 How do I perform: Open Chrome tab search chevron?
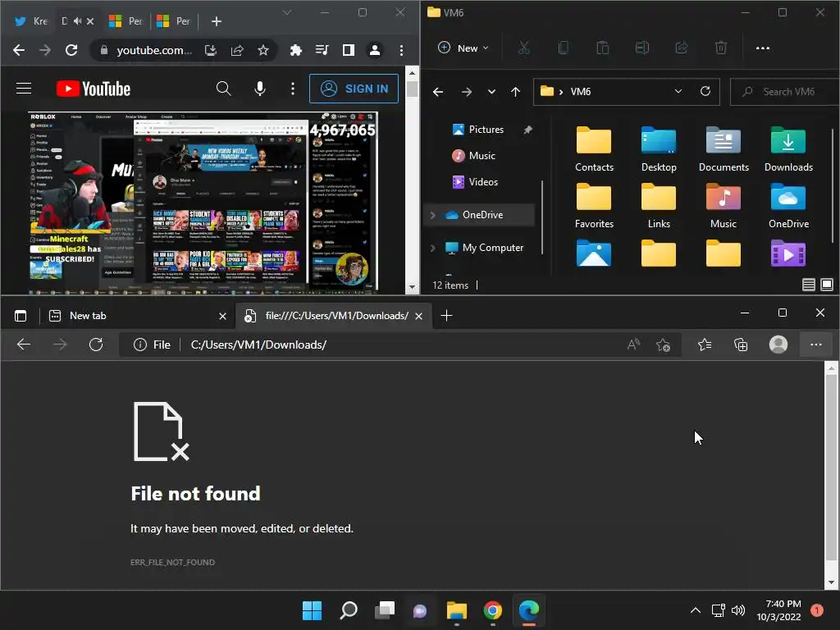[287, 13]
